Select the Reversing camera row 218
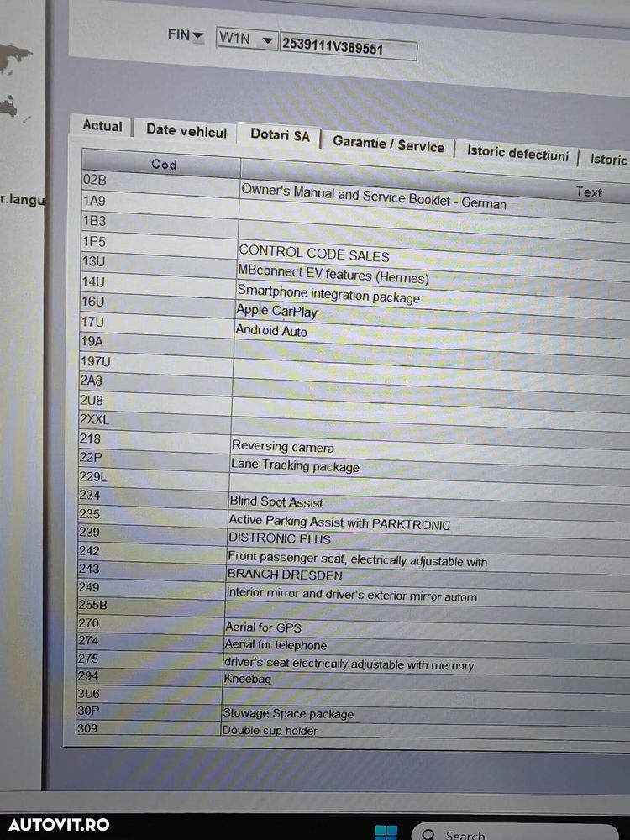This screenshot has height=840, width=630. [353, 443]
